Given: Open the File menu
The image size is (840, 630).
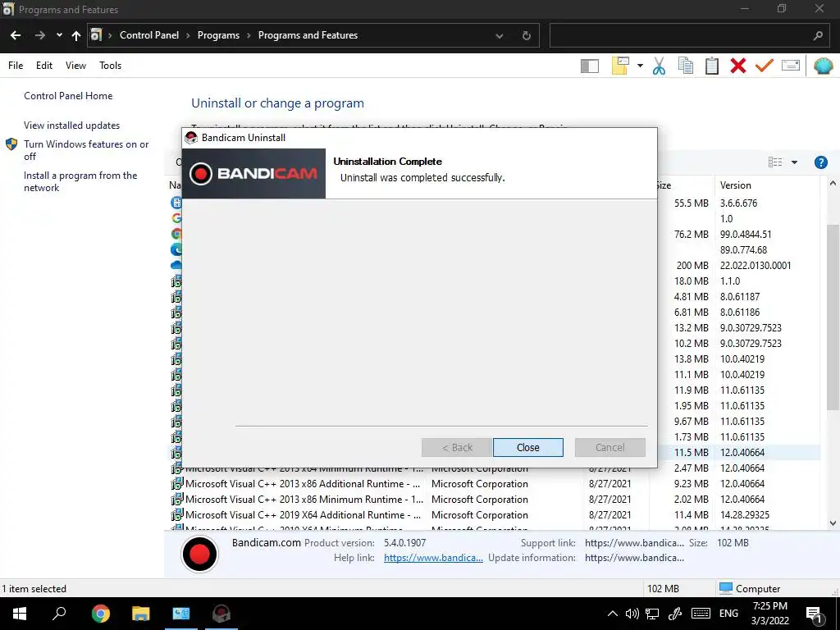Looking at the screenshot, I should coord(16,66).
